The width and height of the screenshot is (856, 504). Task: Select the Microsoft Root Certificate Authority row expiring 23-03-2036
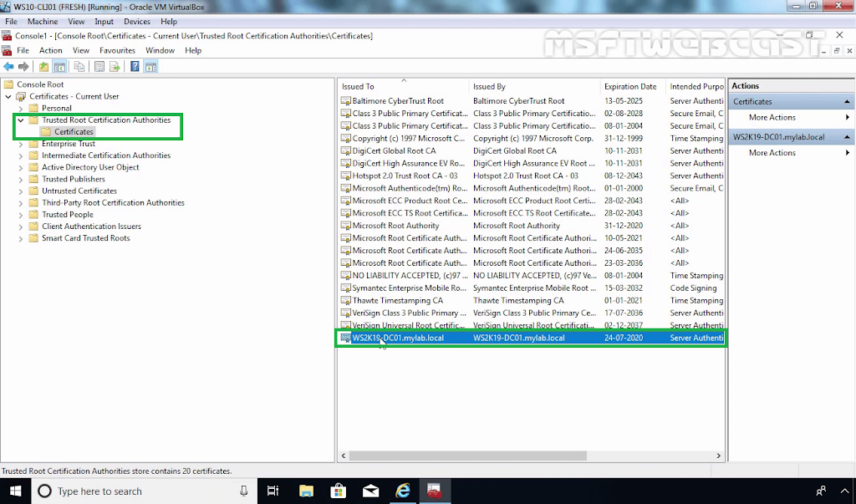coord(532,263)
